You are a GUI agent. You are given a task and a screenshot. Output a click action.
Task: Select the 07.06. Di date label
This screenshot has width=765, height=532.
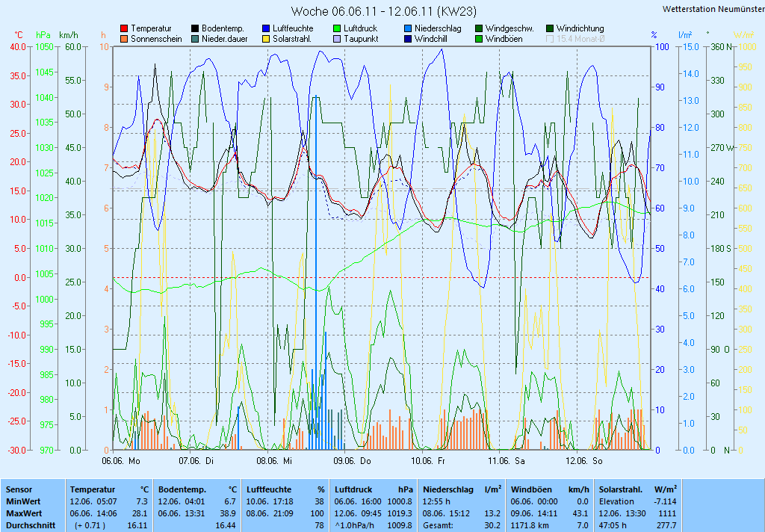pos(196,461)
